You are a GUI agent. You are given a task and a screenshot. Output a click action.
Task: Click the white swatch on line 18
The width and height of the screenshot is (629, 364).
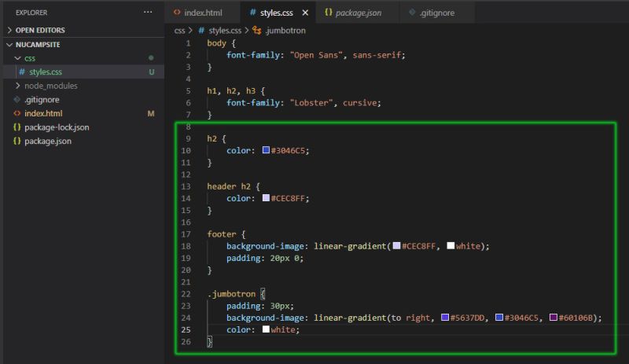click(451, 245)
